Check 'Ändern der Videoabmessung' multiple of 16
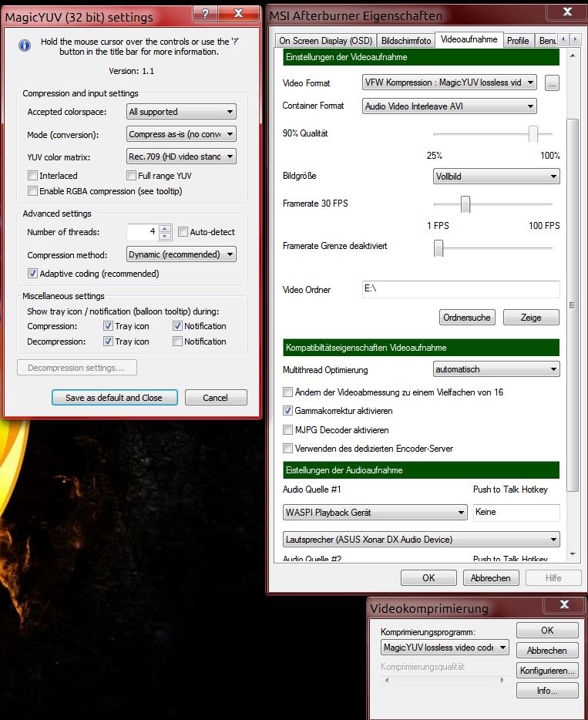This screenshot has width=588, height=720. coord(287,392)
